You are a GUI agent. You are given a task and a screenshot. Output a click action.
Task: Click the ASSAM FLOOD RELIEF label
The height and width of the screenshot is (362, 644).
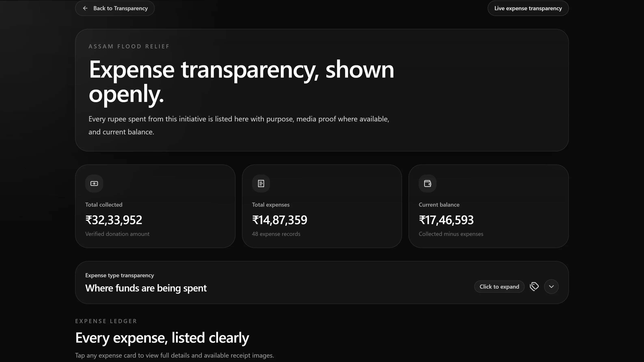[129, 46]
